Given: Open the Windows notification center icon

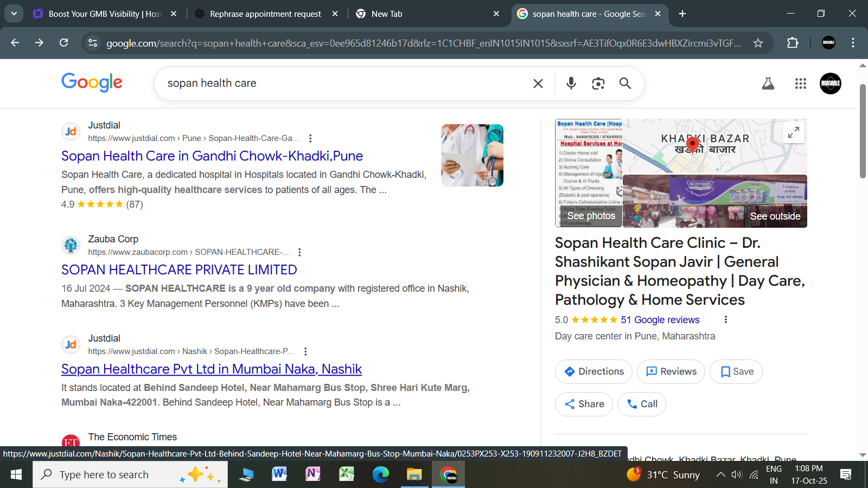Looking at the screenshot, I should click(846, 474).
